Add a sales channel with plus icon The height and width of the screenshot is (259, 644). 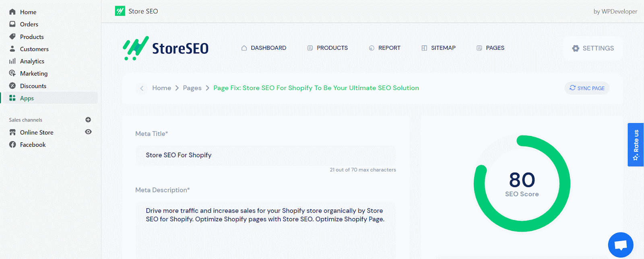(x=88, y=120)
